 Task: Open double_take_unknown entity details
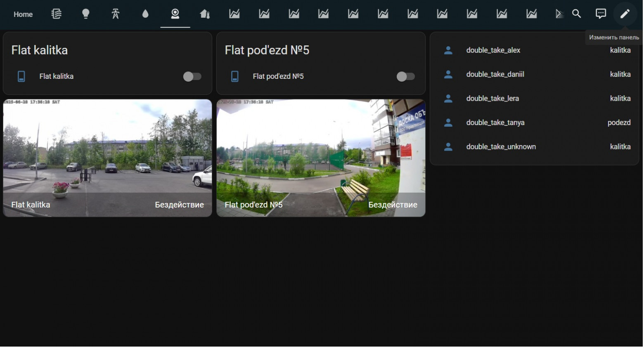tap(535, 146)
